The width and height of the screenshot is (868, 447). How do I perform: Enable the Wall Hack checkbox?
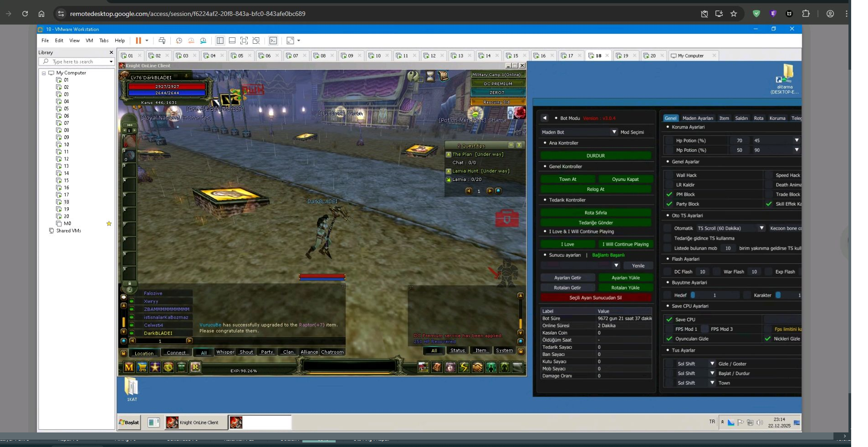[x=669, y=175]
